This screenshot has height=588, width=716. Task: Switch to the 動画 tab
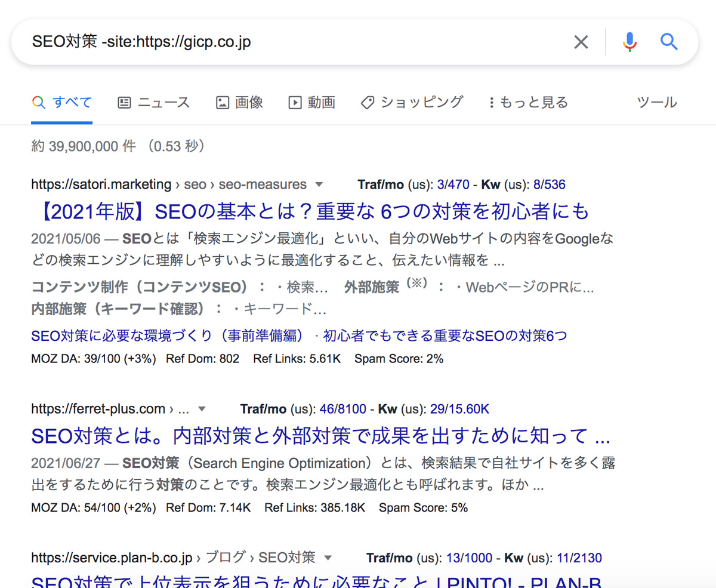(x=311, y=103)
